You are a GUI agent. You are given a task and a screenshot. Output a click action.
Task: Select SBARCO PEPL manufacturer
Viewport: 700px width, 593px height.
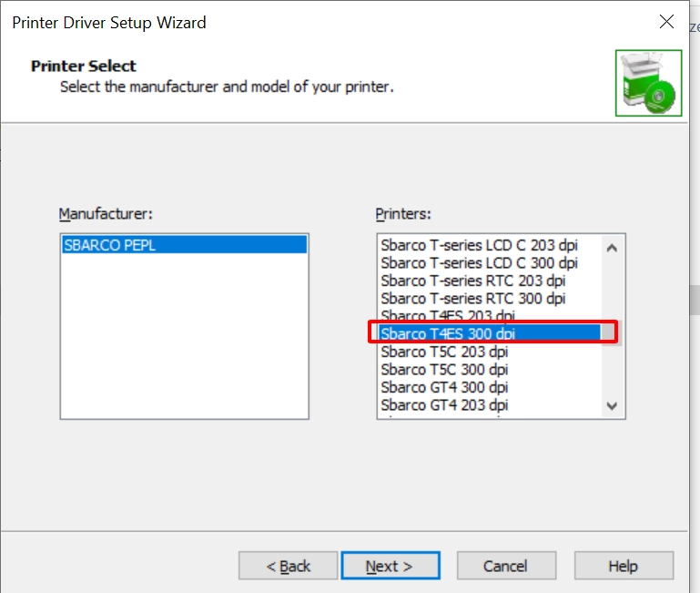(x=183, y=245)
